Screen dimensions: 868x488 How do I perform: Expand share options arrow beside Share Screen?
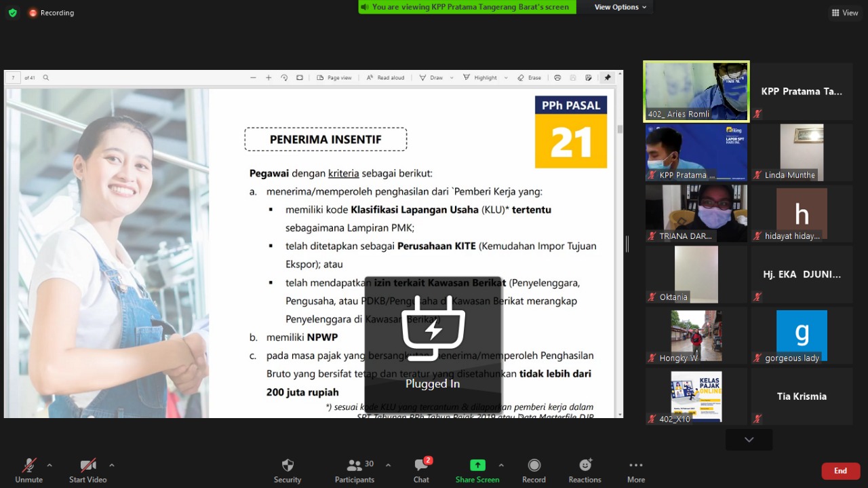pyautogui.click(x=501, y=465)
